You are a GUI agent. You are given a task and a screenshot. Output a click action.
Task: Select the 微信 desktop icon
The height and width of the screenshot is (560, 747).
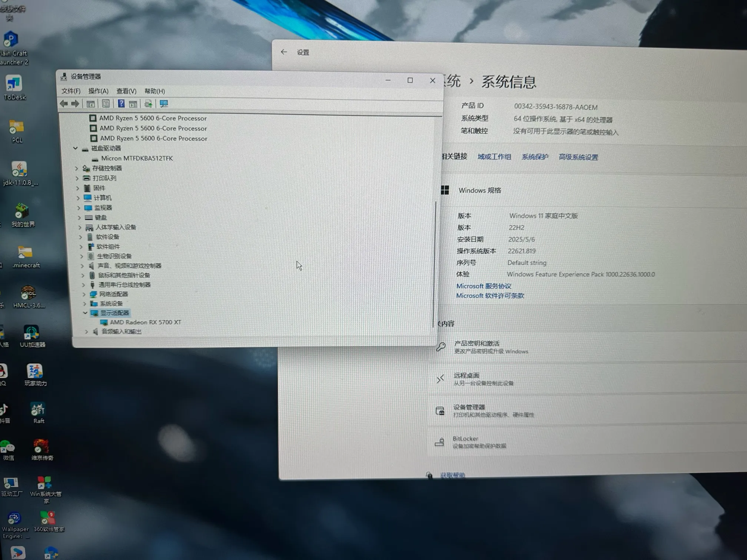pos(8,450)
